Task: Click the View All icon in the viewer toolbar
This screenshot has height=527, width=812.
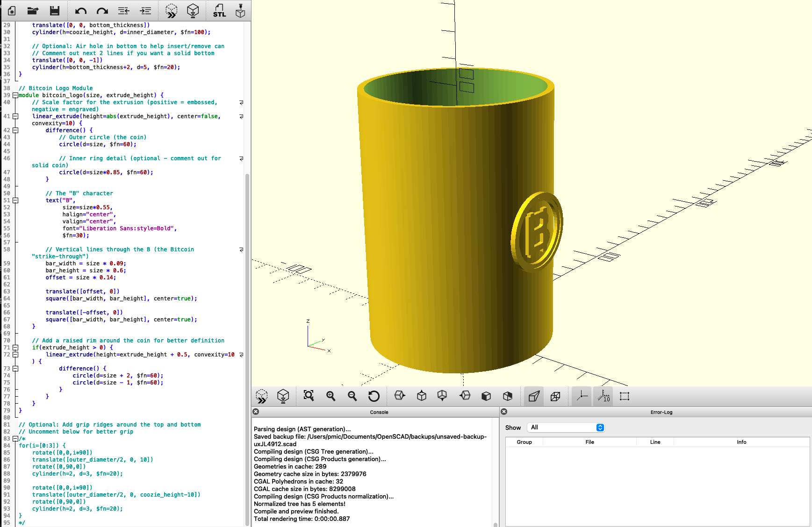Action: click(309, 396)
